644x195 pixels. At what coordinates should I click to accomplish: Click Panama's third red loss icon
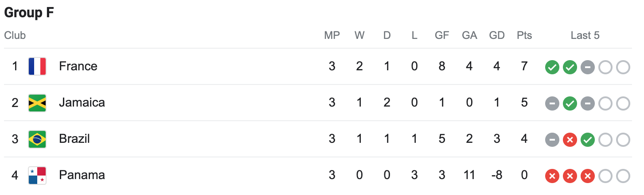[587, 176]
